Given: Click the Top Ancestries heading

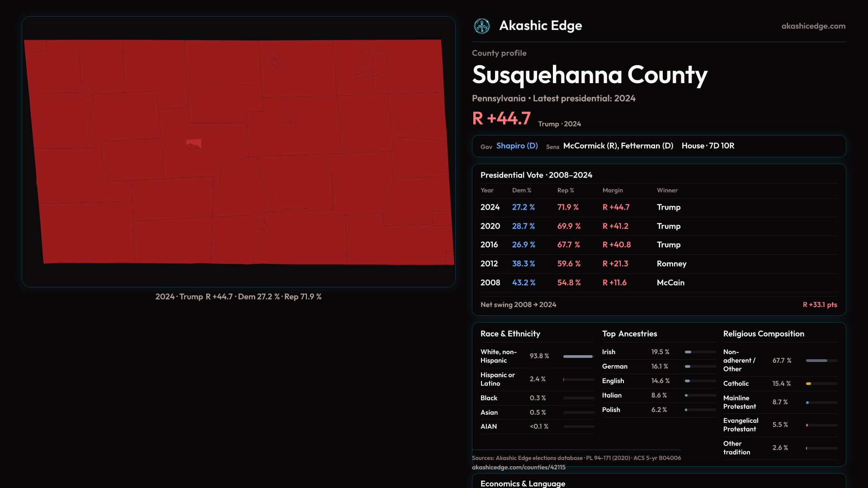Looking at the screenshot, I should (629, 334).
